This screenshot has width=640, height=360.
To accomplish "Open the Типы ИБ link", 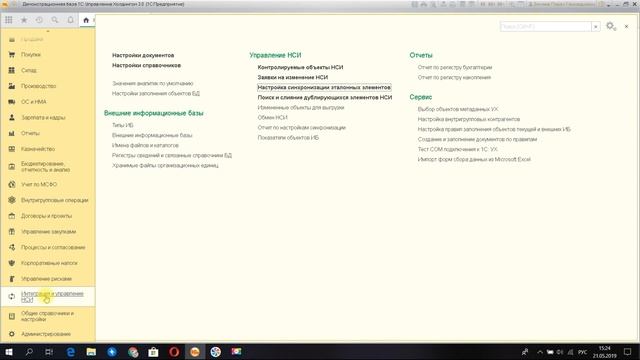I will click(123, 125).
